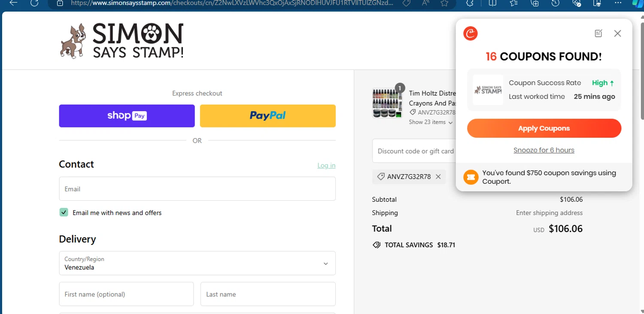Image resolution: width=644 pixels, height=314 pixels.
Task: Open the Favorites list
Action: (513, 3)
